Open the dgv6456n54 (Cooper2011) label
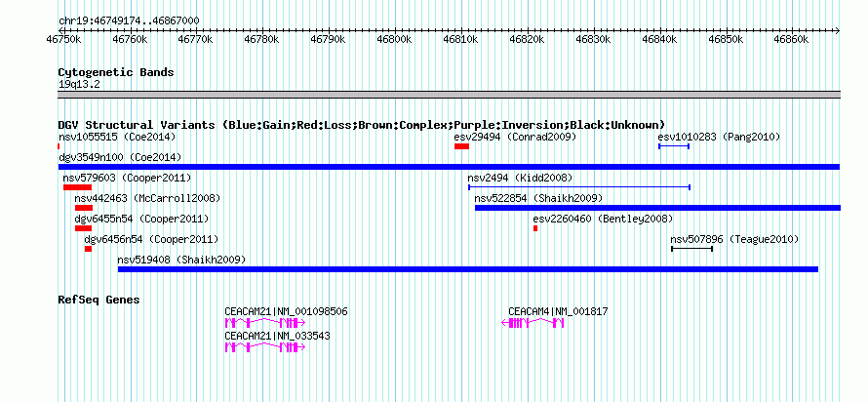This screenshot has width=868, height=402. coord(151,239)
